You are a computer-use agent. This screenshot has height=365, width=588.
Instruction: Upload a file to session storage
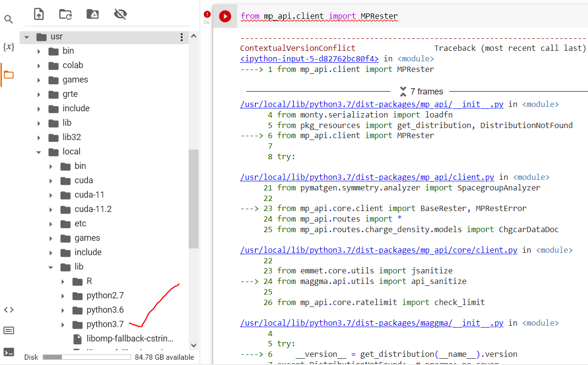(x=39, y=14)
